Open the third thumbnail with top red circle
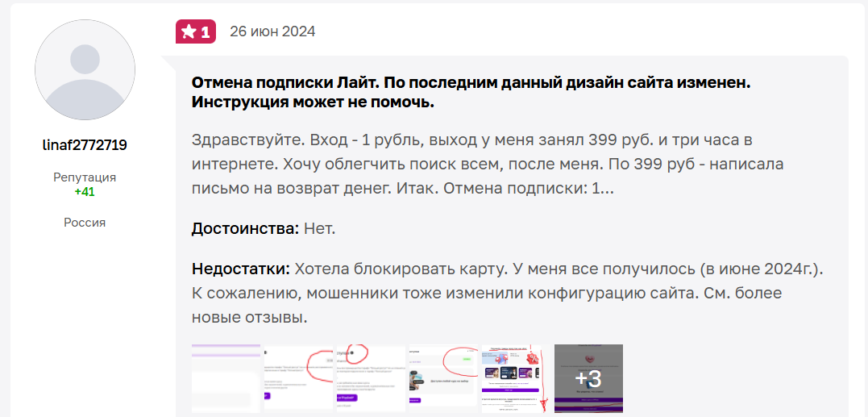 pyautogui.click(x=371, y=378)
